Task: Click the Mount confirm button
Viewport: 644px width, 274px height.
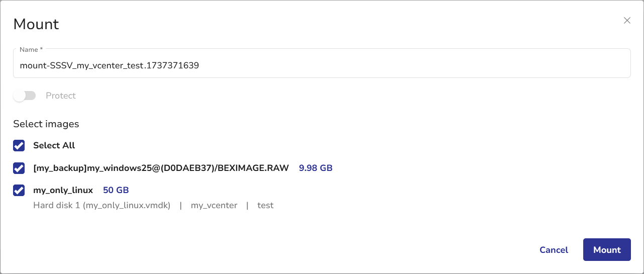Action: [x=607, y=250]
